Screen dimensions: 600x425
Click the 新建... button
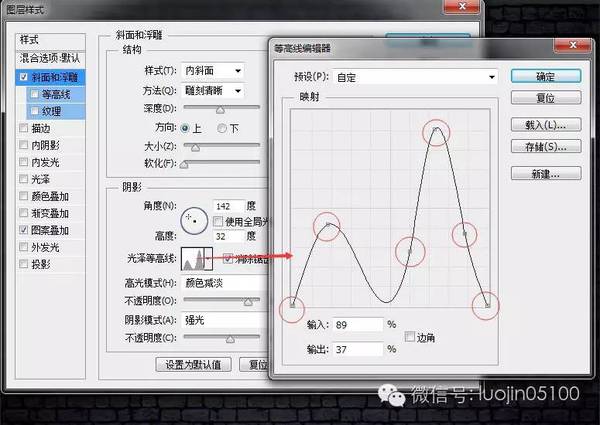(x=546, y=173)
